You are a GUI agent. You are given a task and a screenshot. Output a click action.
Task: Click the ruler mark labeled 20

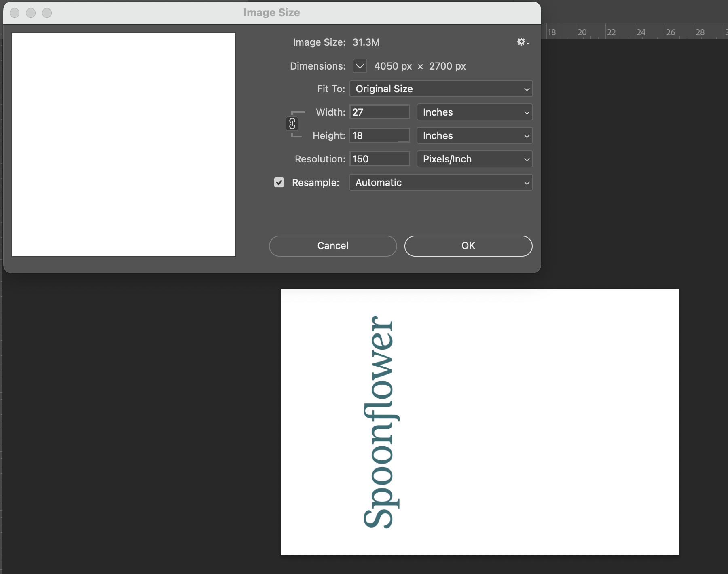coord(582,32)
